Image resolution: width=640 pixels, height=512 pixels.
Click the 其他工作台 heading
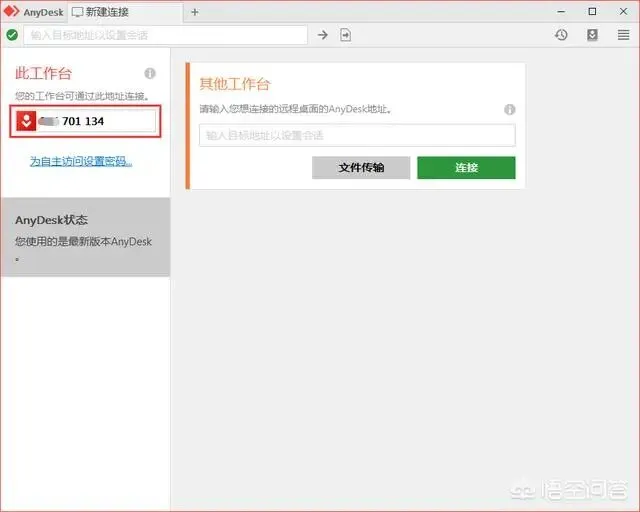tap(235, 84)
